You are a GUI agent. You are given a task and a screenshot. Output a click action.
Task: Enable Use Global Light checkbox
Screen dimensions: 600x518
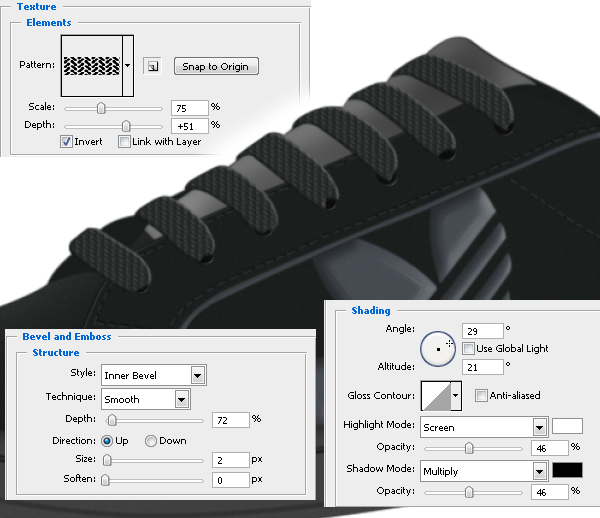pos(468,349)
